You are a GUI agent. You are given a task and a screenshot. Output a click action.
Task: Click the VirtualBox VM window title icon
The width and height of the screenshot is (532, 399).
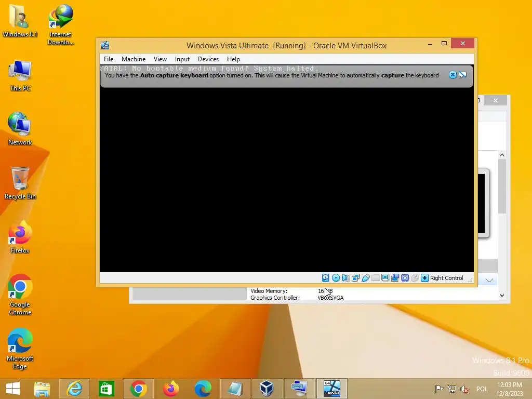[105, 45]
